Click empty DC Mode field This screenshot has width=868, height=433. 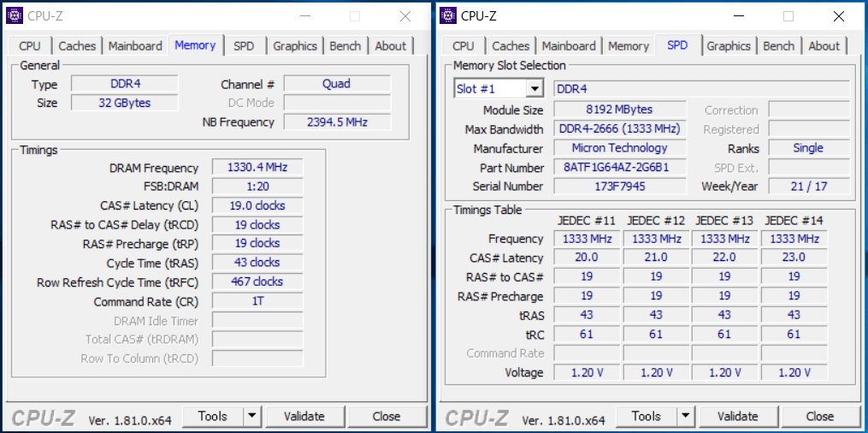click(x=337, y=103)
